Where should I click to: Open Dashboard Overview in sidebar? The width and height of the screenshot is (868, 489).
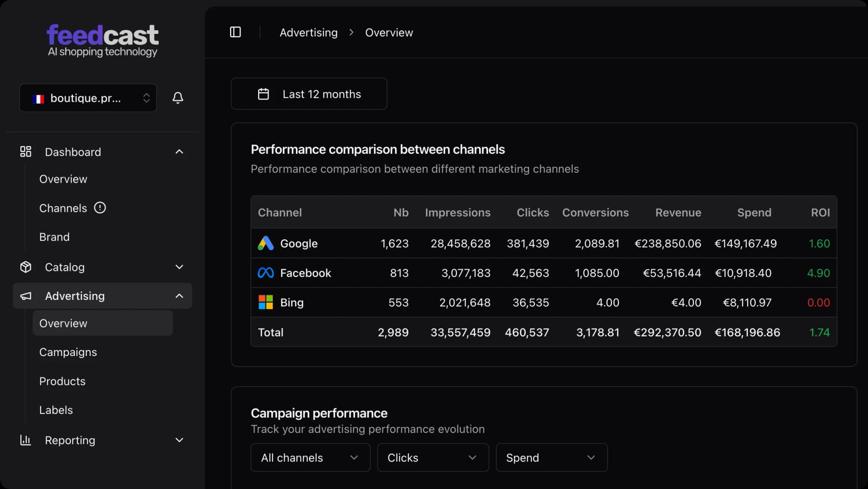63,179
